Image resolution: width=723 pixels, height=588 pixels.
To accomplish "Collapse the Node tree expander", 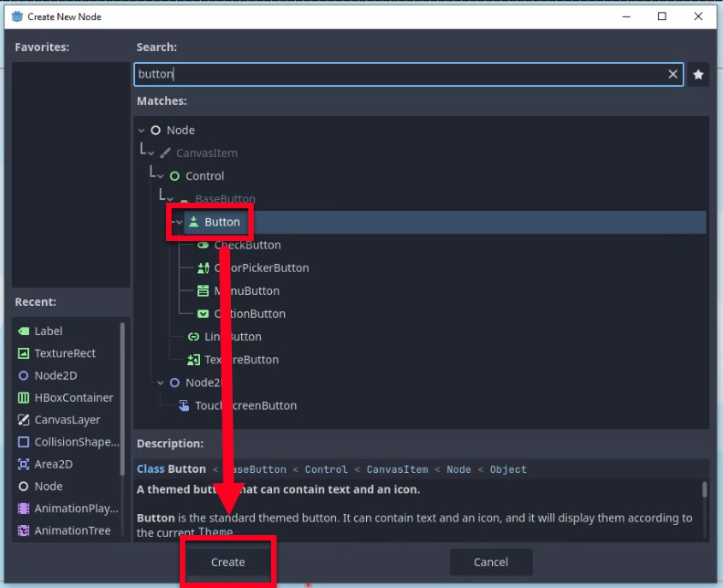I will click(x=141, y=131).
